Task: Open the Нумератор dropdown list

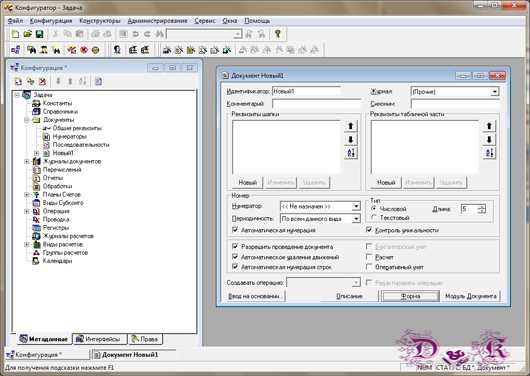Action: pyautogui.click(x=356, y=206)
